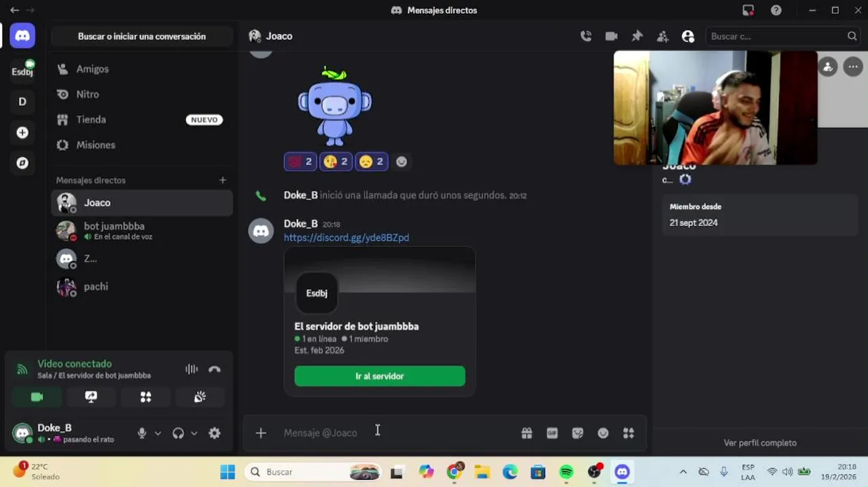Open the Discover servers compass icon

click(22, 163)
